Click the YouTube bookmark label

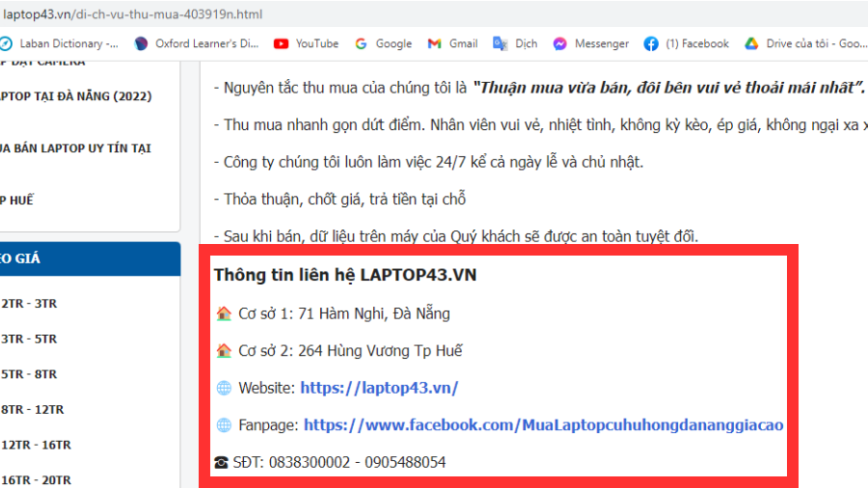(x=317, y=43)
